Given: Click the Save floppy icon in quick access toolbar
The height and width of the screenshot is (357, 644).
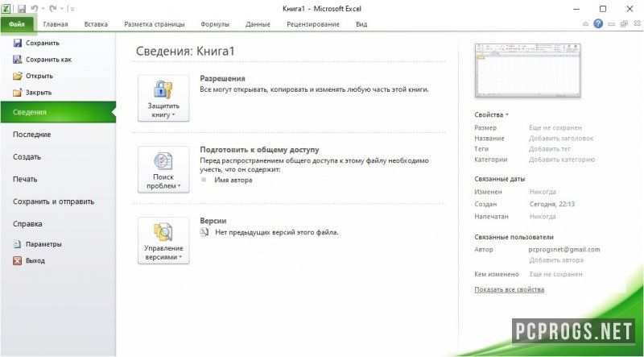Looking at the screenshot, I should (x=22, y=8).
